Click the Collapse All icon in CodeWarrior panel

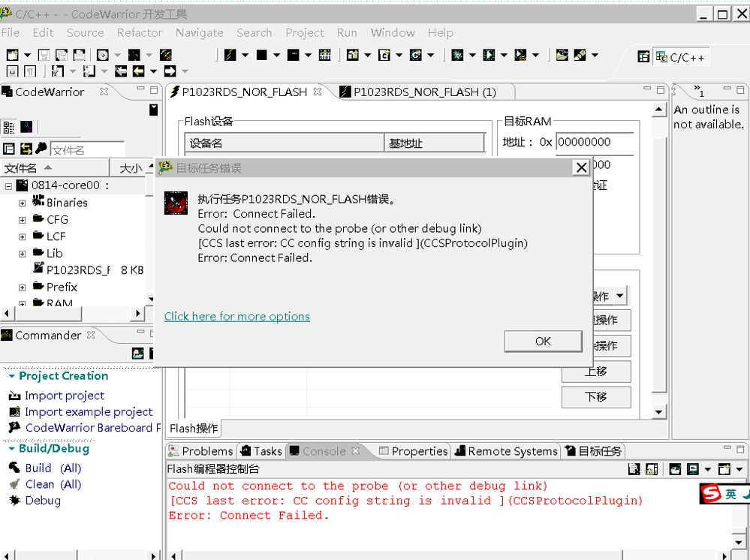(8, 149)
